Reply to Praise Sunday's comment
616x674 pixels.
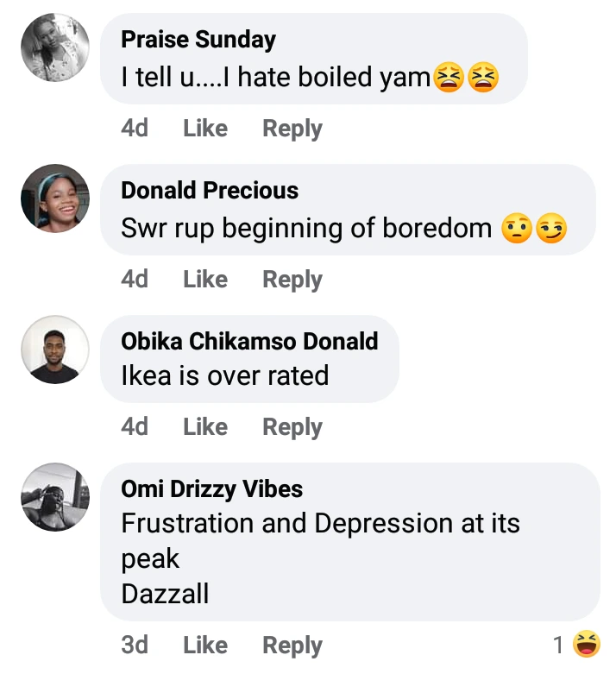click(292, 129)
